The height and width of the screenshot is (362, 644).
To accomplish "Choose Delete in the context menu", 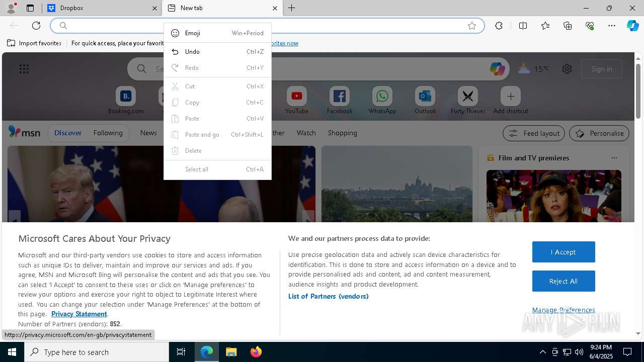I will [x=217, y=151].
